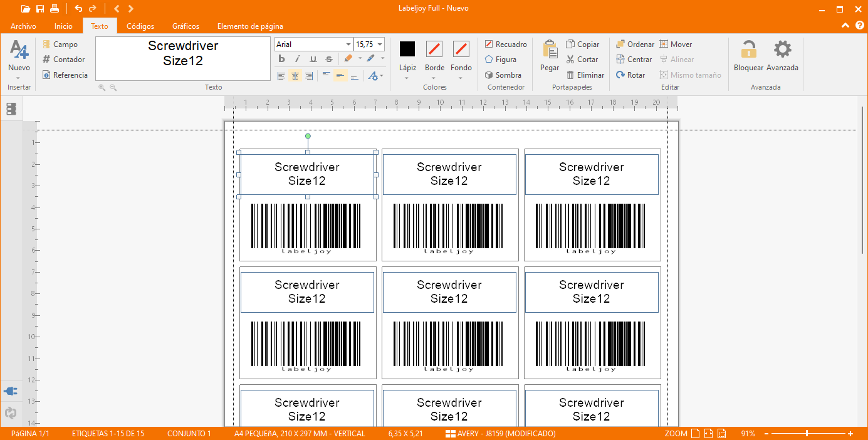868x440 pixels.
Task: Increase zoom with the plus button
Action: [x=850, y=434]
